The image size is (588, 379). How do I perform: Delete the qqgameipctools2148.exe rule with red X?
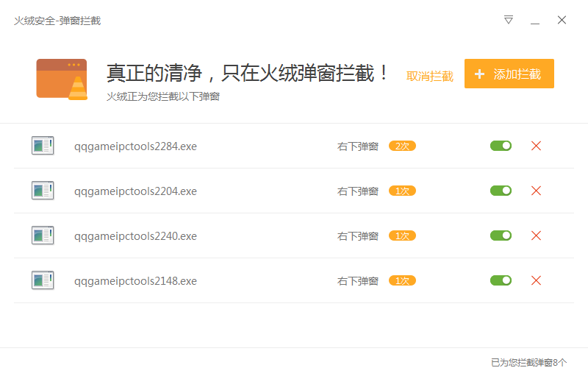click(x=537, y=280)
